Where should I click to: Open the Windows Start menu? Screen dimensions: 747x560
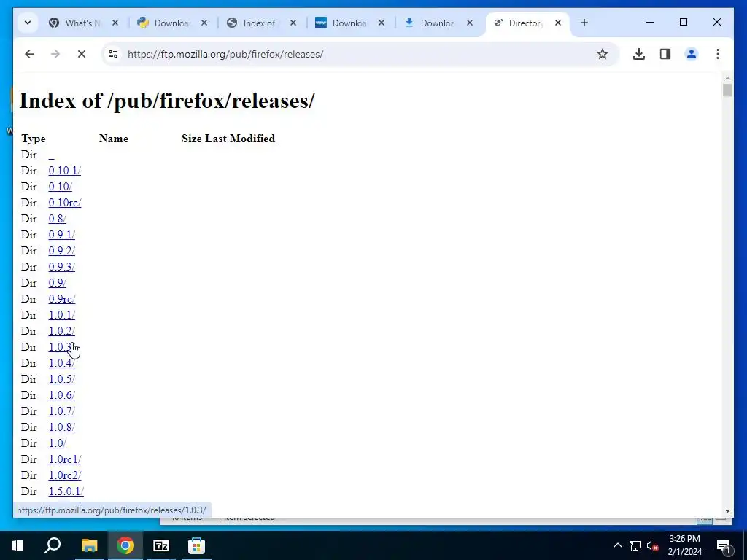[x=18, y=545]
